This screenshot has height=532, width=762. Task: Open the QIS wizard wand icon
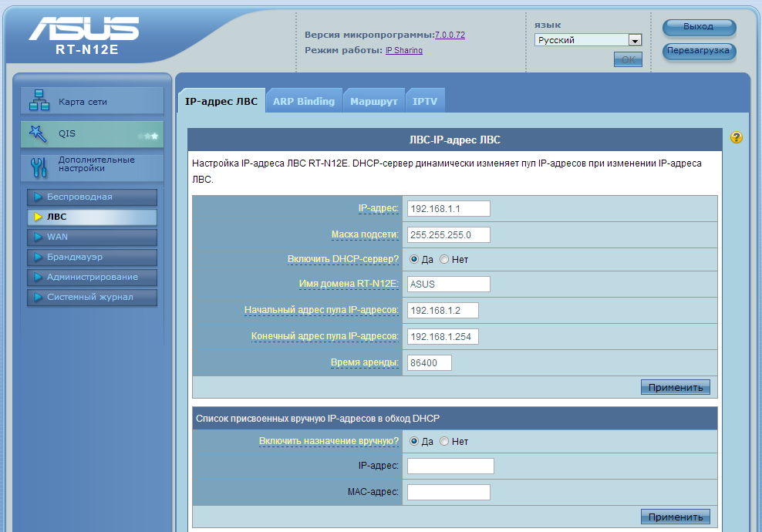coord(38,134)
